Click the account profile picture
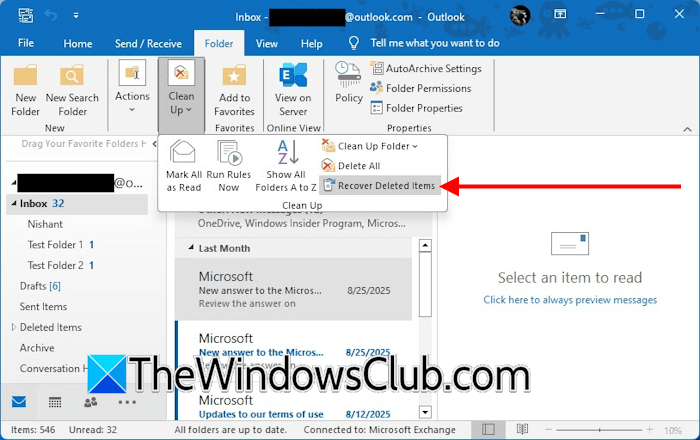This screenshot has height=440, width=700. tap(520, 16)
